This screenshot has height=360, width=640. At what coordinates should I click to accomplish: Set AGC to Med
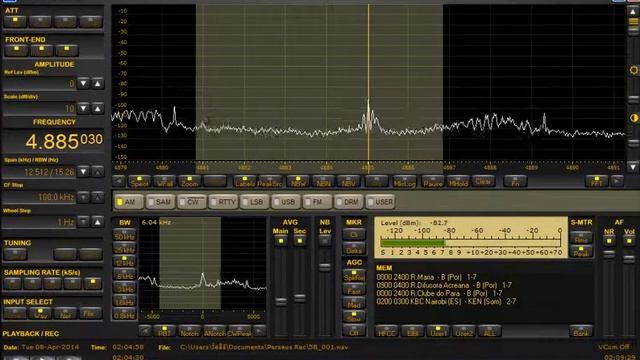point(354,304)
